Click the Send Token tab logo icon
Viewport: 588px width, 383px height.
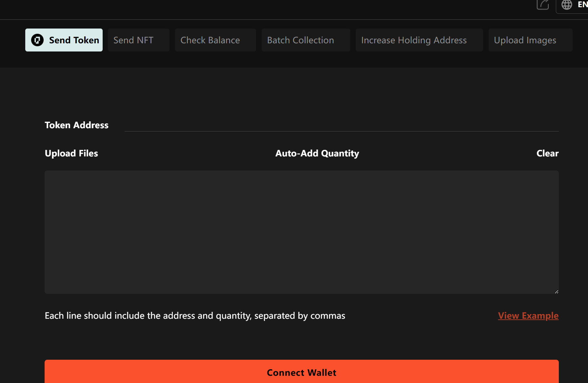[37, 40]
